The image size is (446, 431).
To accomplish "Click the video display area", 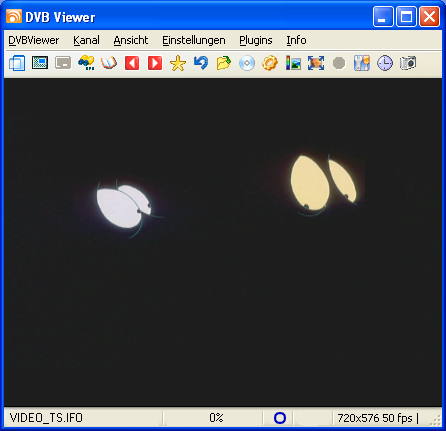I will (223, 242).
